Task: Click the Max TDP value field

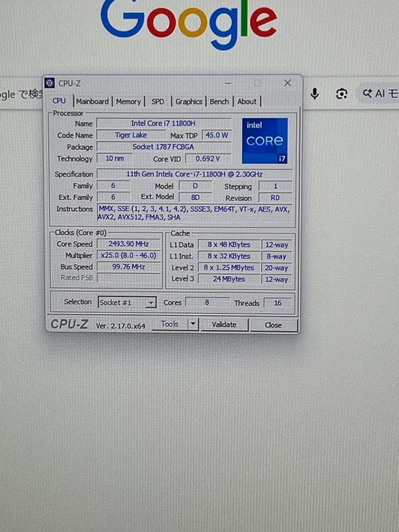Action: 217,135
